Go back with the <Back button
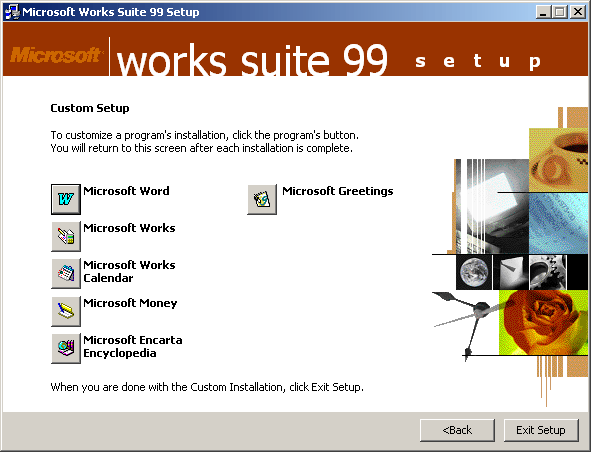 pos(457,430)
